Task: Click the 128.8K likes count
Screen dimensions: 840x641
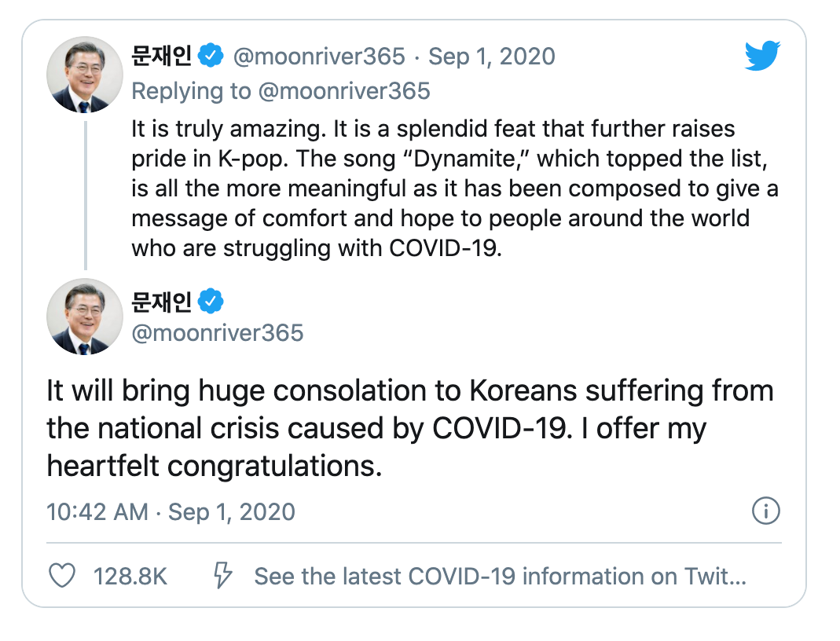Action: click(130, 577)
